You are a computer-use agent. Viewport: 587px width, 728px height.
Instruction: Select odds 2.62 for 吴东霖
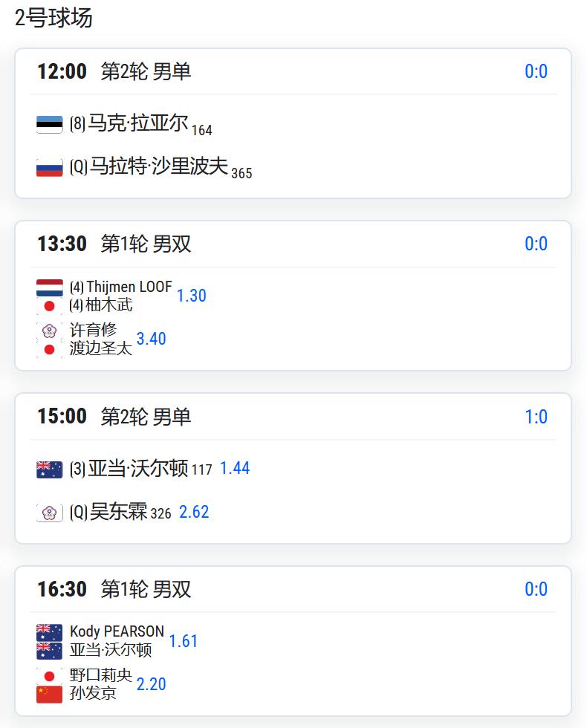click(194, 512)
